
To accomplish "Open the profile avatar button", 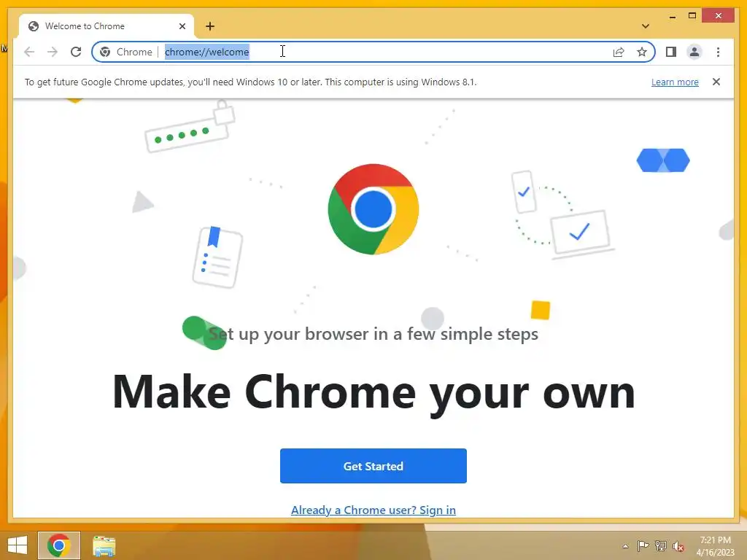I will click(694, 52).
